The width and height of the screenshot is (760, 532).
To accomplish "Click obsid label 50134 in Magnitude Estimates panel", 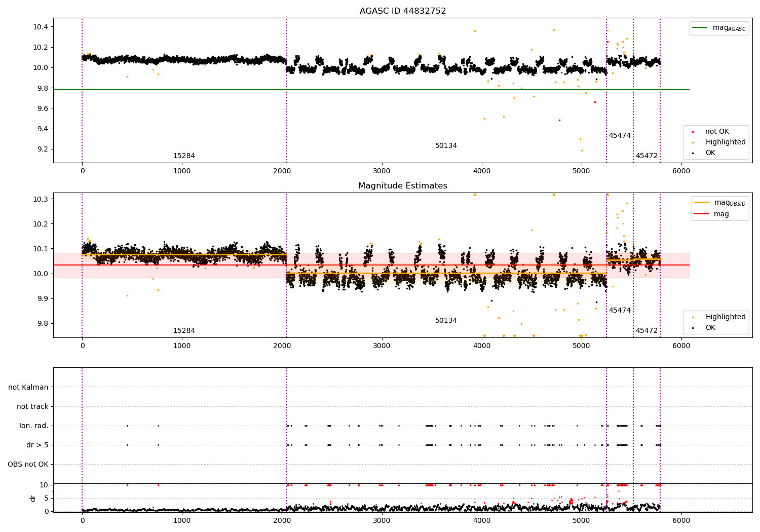I will 446,321.
